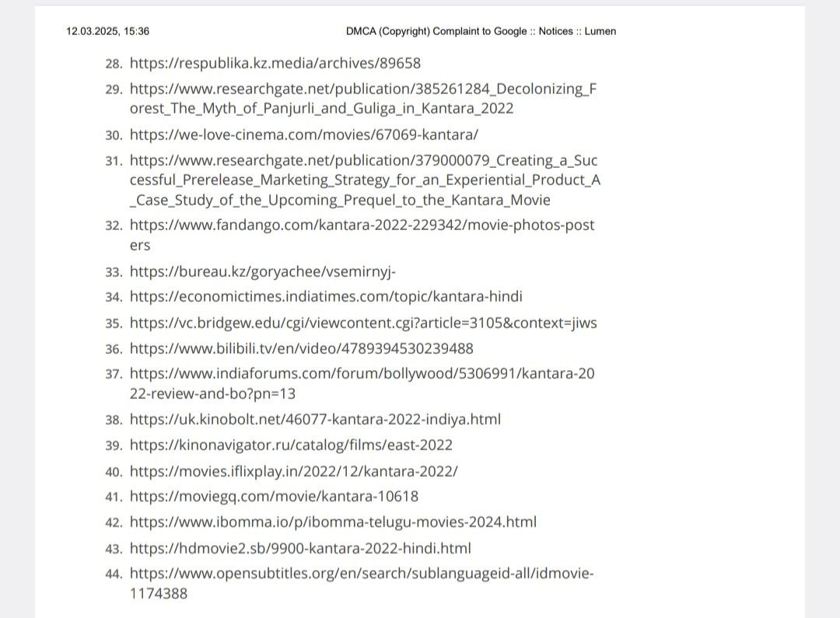Image resolution: width=840 pixels, height=618 pixels.
Task: Visit the fandango.com kantara movie-photos link
Action: coord(362,235)
